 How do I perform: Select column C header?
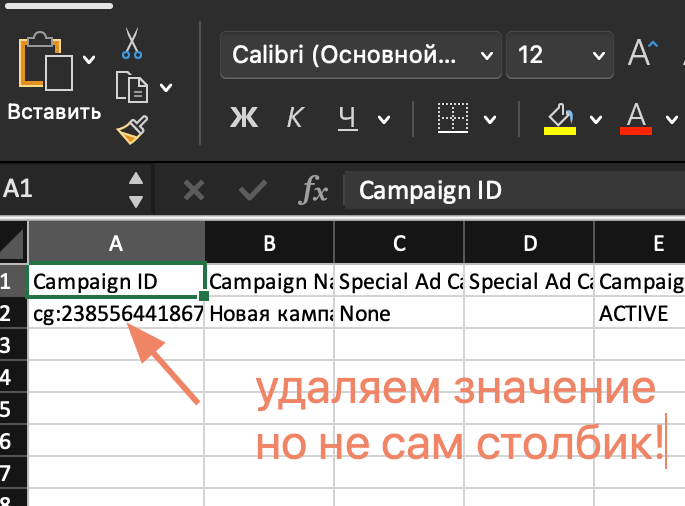point(399,243)
